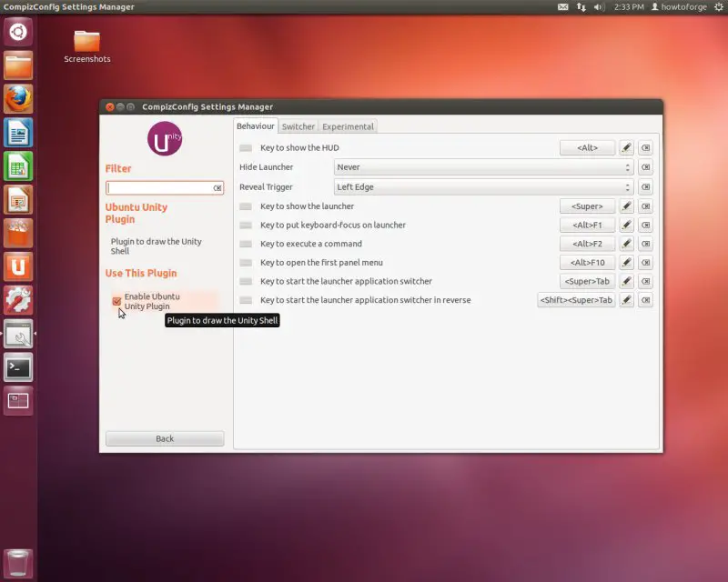
Task: Open System Settings from launcher
Action: 18,300
